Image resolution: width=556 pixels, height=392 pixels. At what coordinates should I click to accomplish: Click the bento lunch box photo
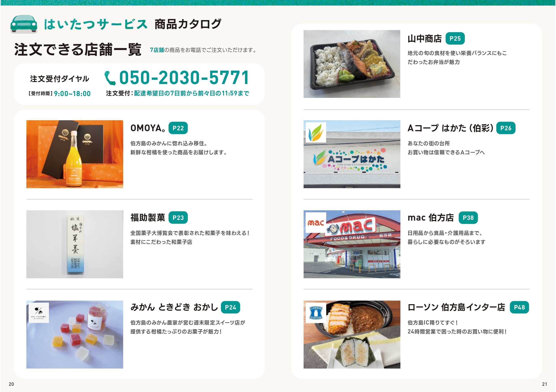352,64
